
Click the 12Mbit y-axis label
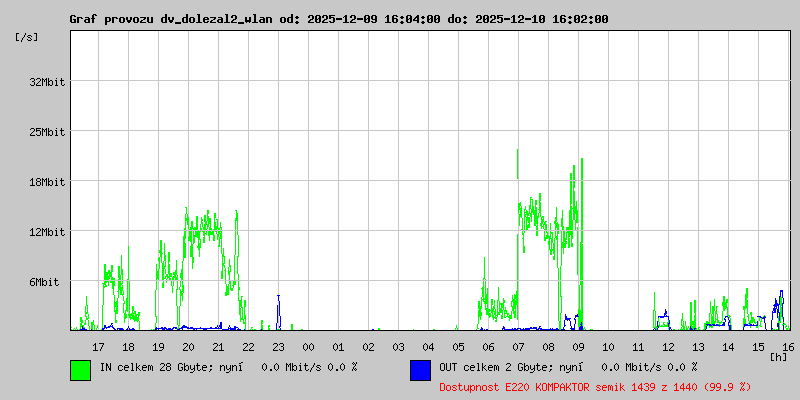click(x=47, y=232)
